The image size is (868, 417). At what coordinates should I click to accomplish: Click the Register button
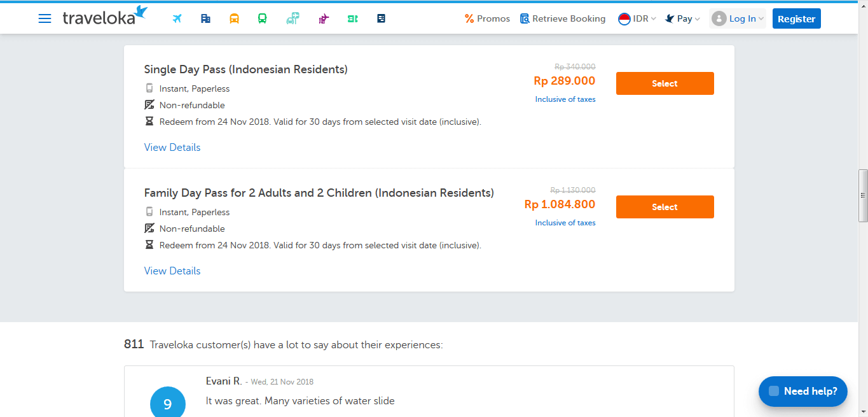coord(796,18)
